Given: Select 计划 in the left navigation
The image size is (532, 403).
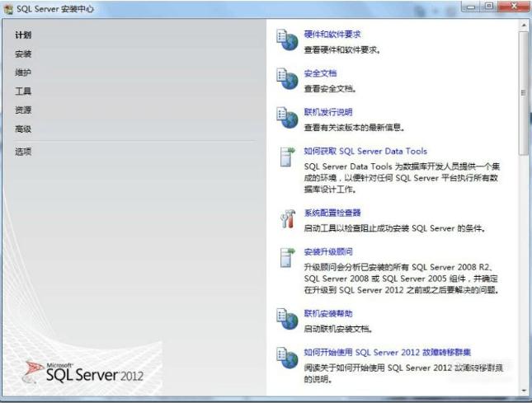Looking at the screenshot, I should [23, 35].
